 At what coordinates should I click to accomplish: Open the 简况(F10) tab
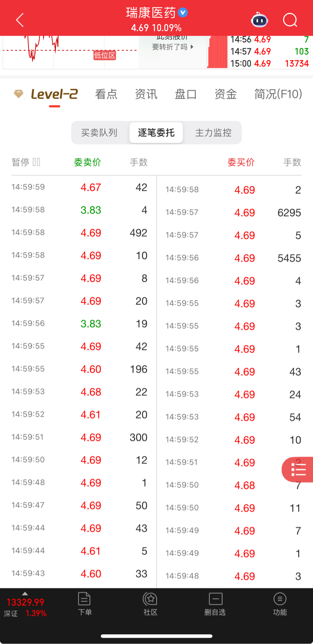(278, 94)
